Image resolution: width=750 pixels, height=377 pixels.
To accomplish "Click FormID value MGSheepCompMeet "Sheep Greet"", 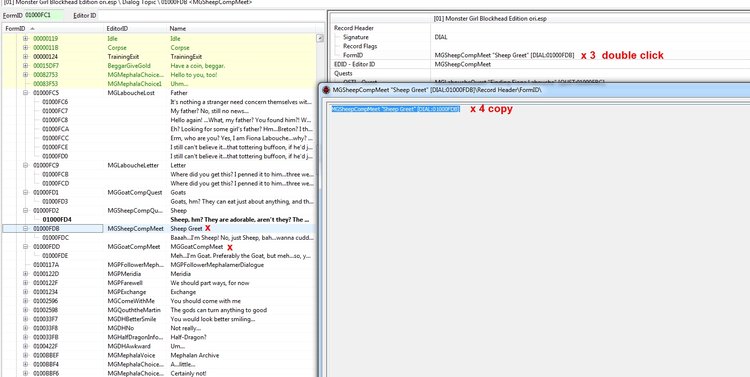I will (504, 55).
